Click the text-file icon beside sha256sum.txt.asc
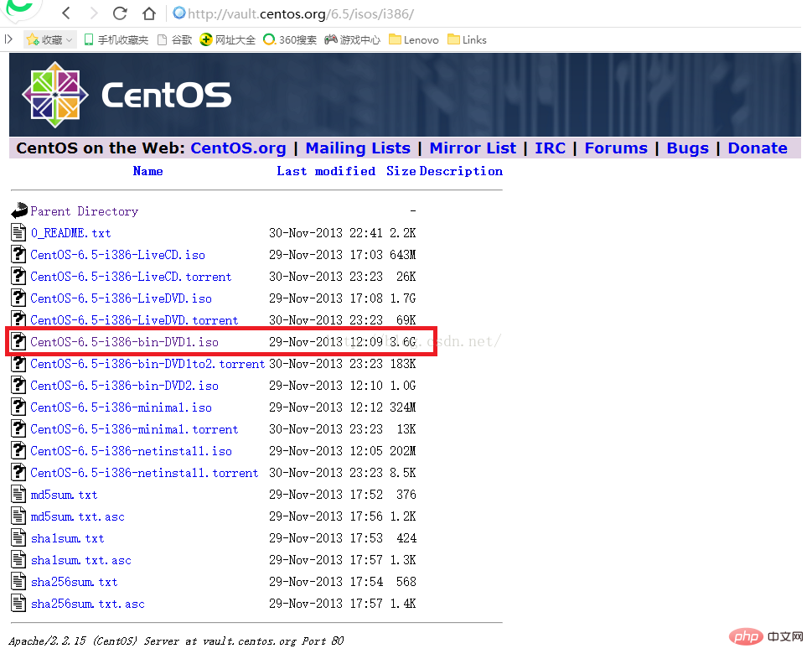Image resolution: width=812 pixels, height=664 pixels. tap(18, 604)
